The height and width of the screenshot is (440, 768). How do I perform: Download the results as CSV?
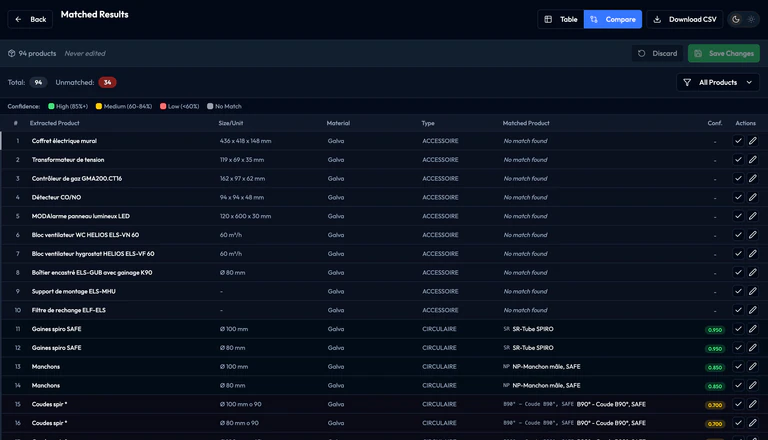[x=685, y=20]
